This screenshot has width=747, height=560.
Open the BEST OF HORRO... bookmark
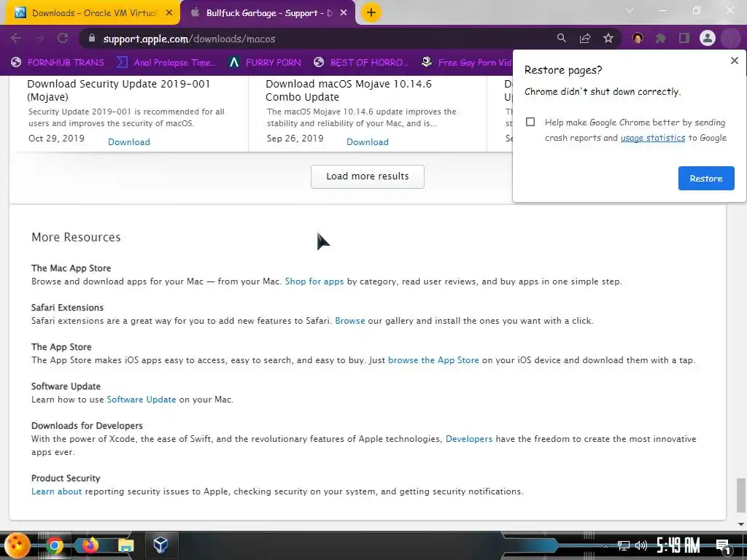[361, 63]
